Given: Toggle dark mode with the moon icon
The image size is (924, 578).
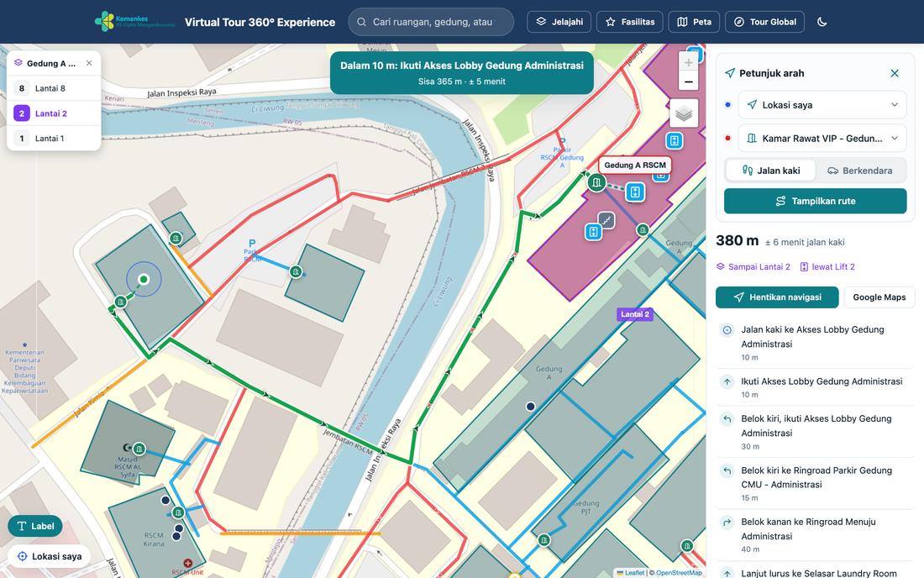Looking at the screenshot, I should pos(822,22).
